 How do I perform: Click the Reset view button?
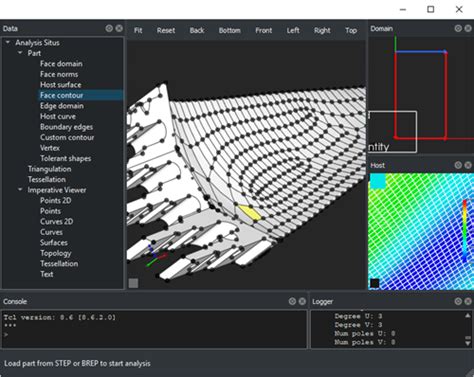166,30
